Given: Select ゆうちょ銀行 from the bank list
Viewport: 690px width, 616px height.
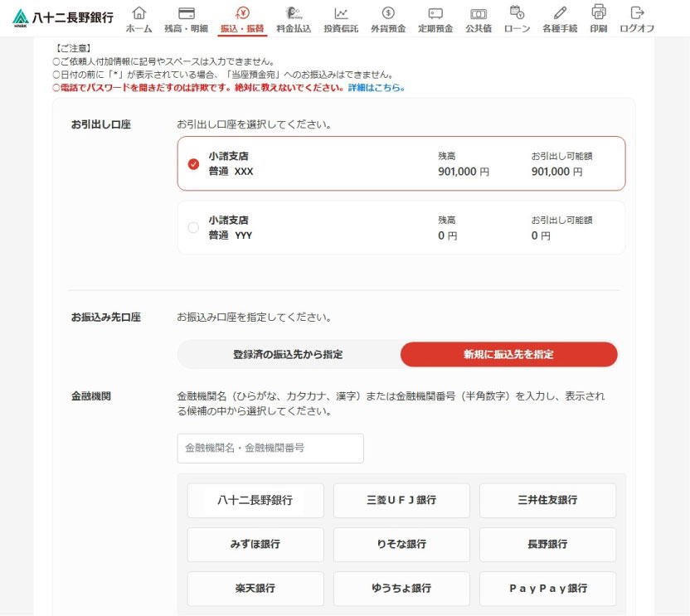Looking at the screenshot, I should [x=401, y=589].
